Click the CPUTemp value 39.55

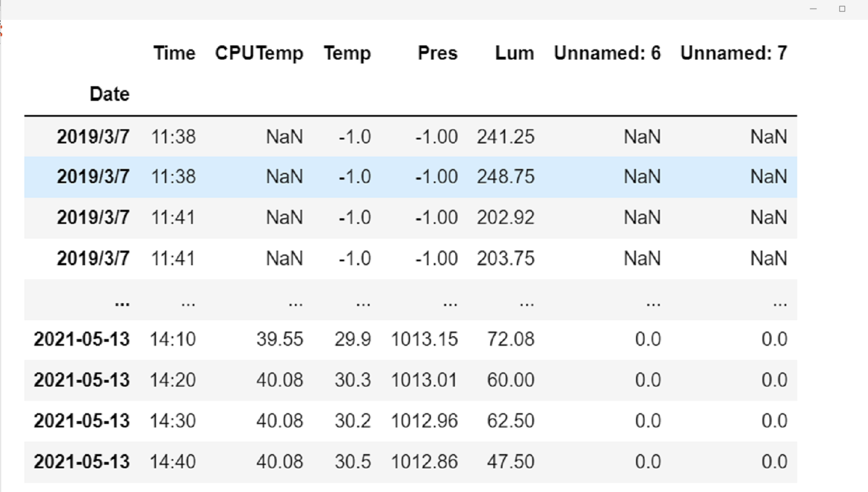point(280,340)
